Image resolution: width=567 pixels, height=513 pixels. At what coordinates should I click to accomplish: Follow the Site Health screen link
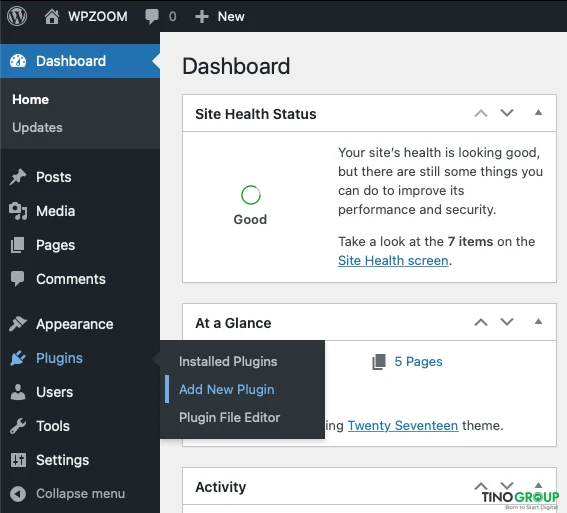coord(393,260)
